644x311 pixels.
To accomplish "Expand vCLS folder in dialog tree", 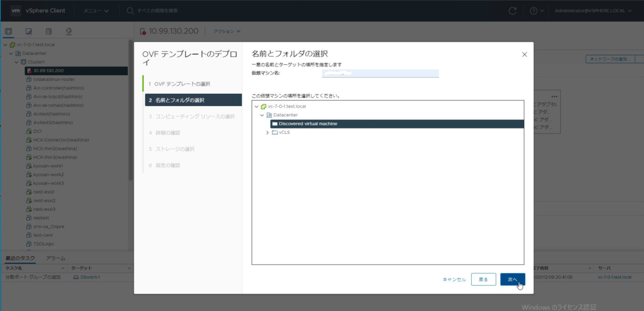I will [268, 132].
